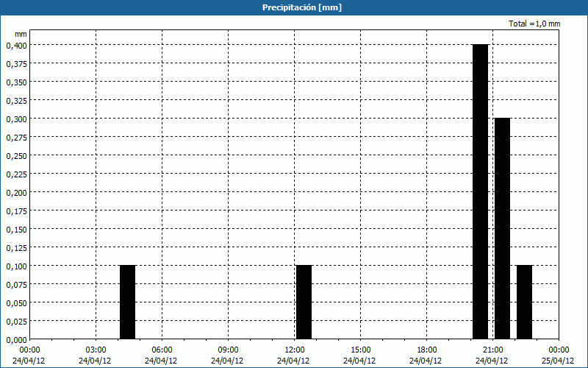The height and width of the screenshot is (368, 588).
Task: Select the 06:00 time label
Action: tap(162, 350)
